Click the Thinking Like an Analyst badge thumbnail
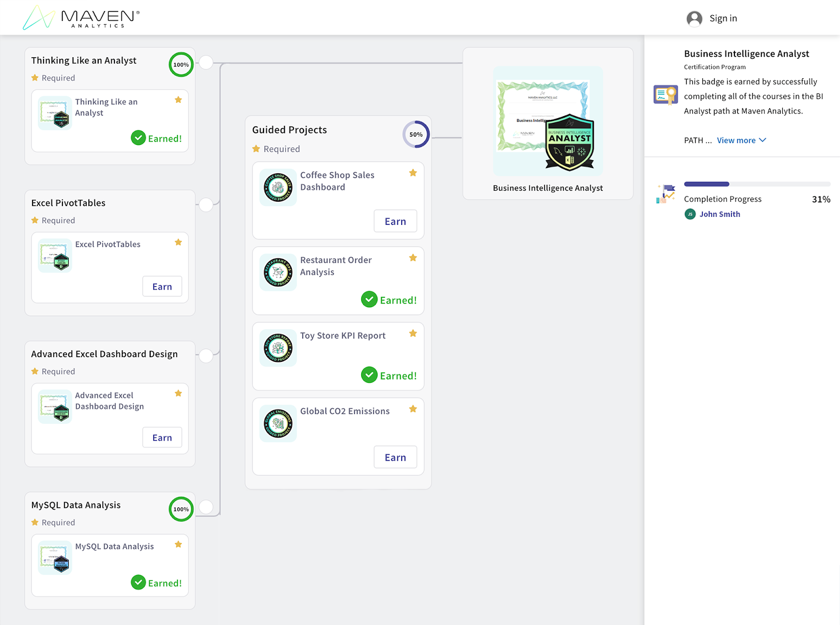Screen dimensions: 840x625 (x=55, y=113)
